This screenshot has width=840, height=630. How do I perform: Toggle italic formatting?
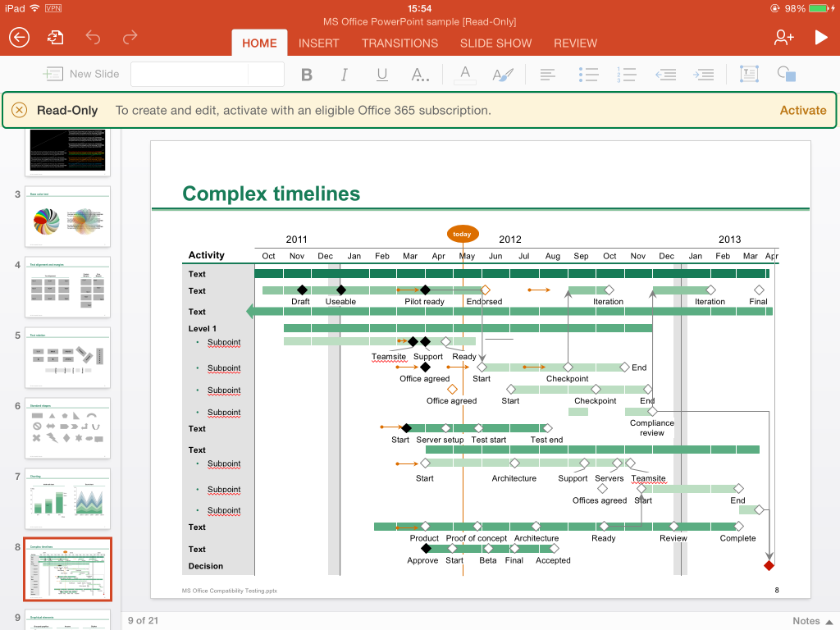[x=345, y=75]
